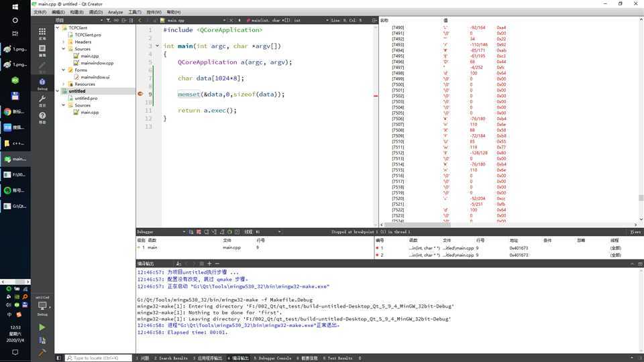The width and height of the screenshot is (644, 362).
Task: Open the Welcome mode in left sidebar
Action: click(x=42, y=33)
